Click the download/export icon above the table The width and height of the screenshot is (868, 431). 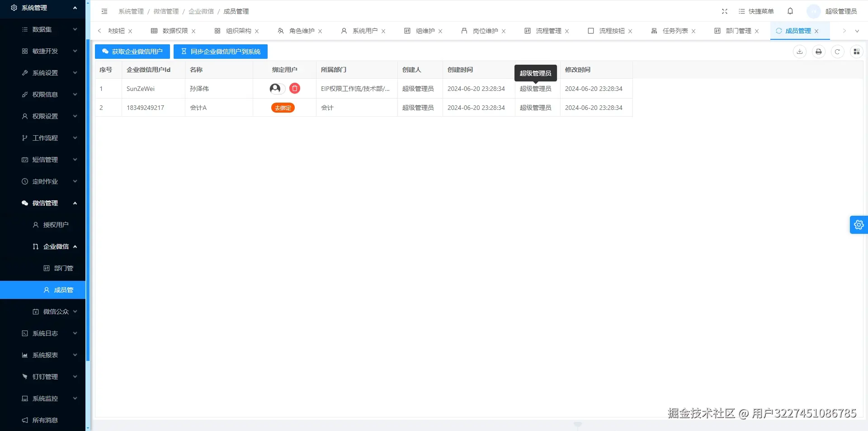800,52
